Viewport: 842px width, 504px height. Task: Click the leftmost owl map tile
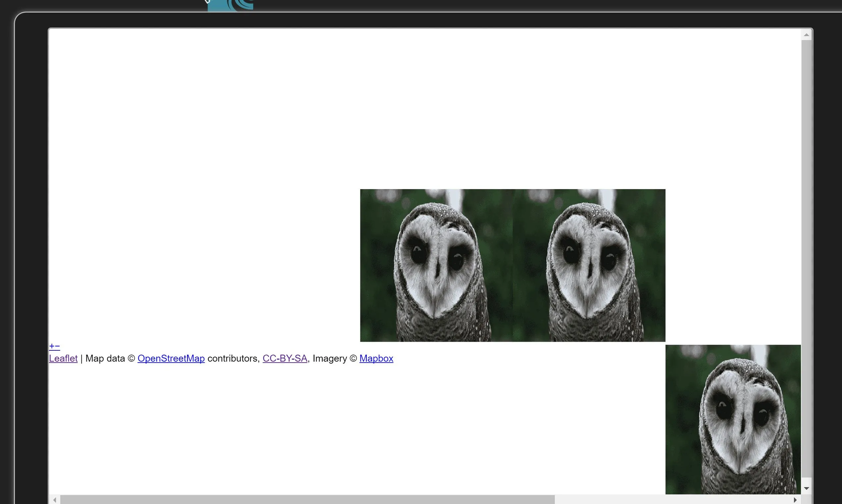coord(436,265)
